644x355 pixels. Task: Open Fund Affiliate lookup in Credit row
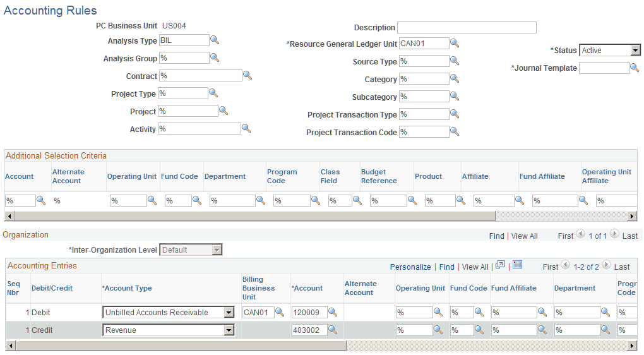pyautogui.click(x=542, y=330)
